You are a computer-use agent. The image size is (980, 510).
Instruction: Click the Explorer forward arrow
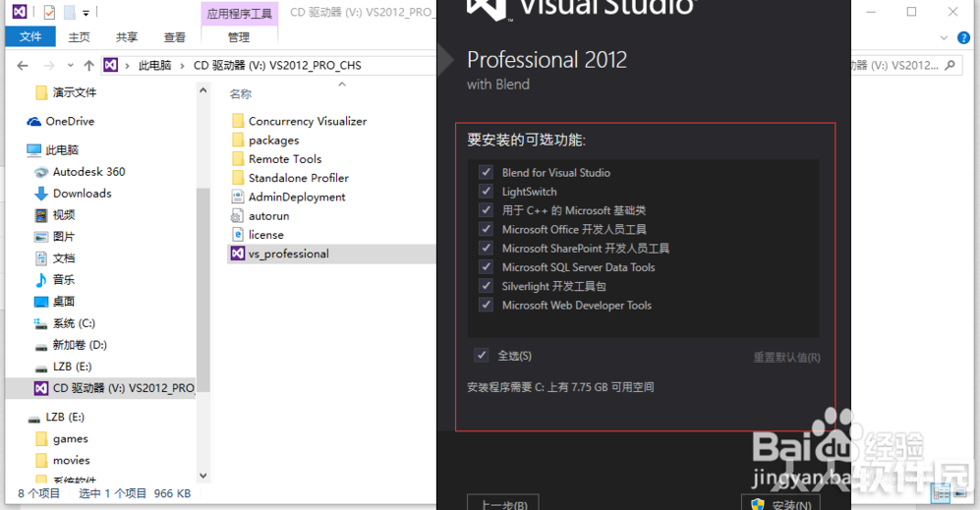coord(49,65)
